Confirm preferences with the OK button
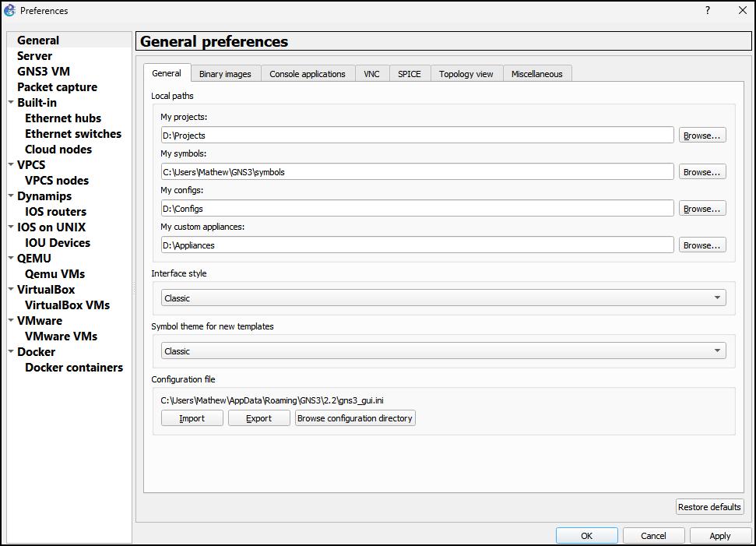756x546 pixels. 587,536
